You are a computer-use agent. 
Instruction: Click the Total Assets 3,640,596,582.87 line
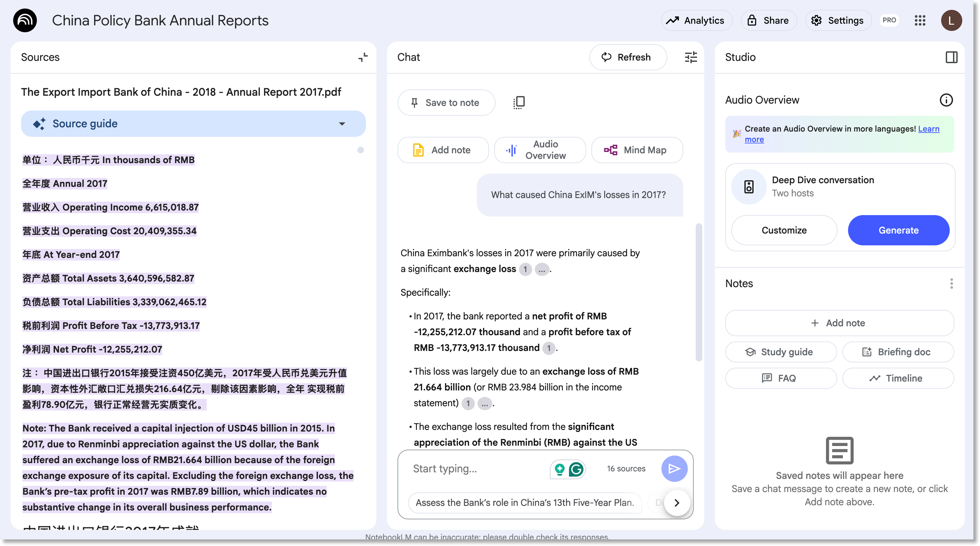coord(108,278)
